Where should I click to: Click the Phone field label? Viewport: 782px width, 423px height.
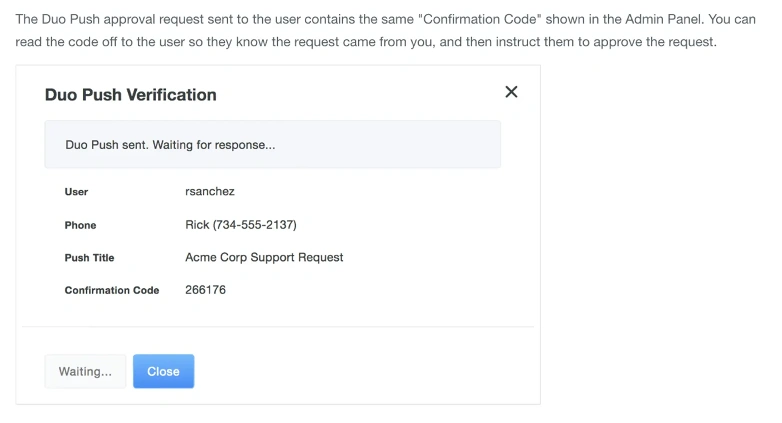click(x=80, y=225)
